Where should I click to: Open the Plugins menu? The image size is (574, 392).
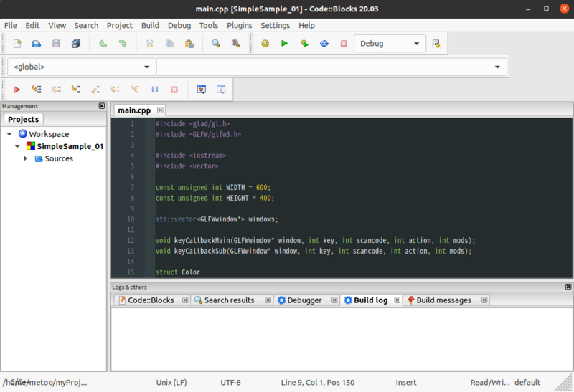(240, 25)
